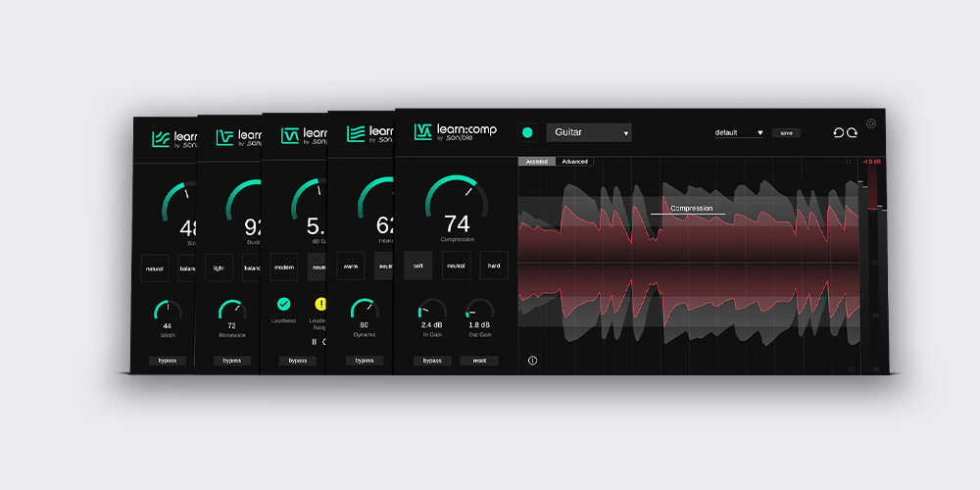Switch to the Assisted tab

(537, 162)
